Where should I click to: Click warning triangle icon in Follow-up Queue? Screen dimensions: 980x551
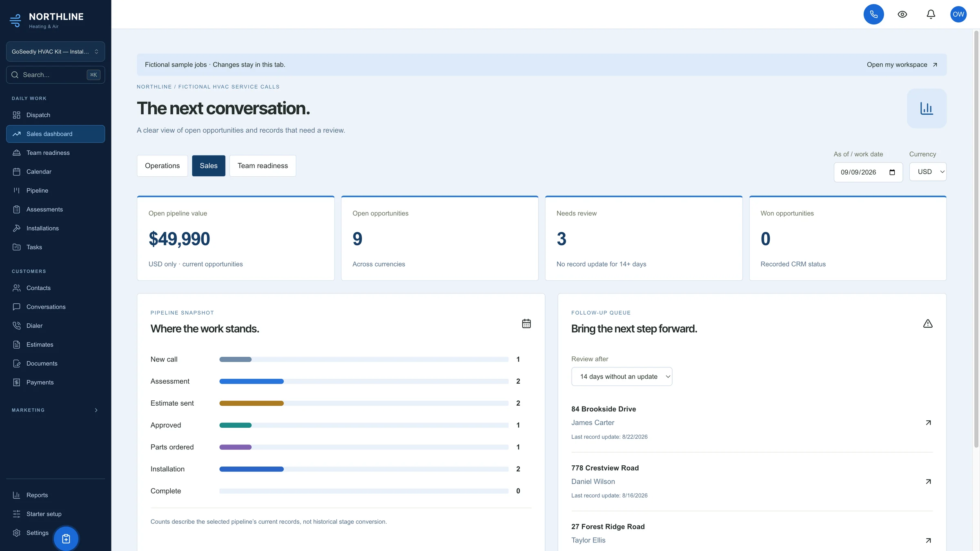tap(928, 324)
